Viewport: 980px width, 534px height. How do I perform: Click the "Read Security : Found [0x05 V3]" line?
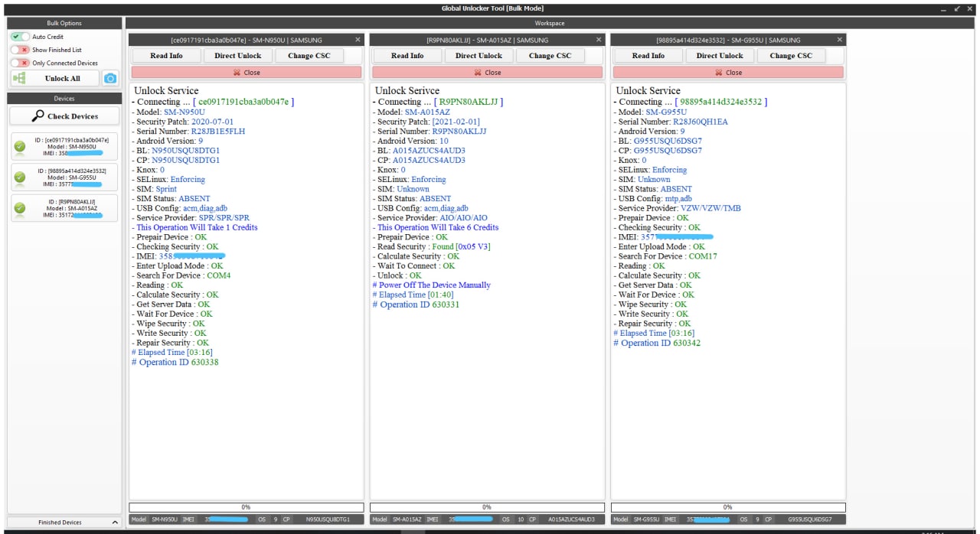point(430,246)
